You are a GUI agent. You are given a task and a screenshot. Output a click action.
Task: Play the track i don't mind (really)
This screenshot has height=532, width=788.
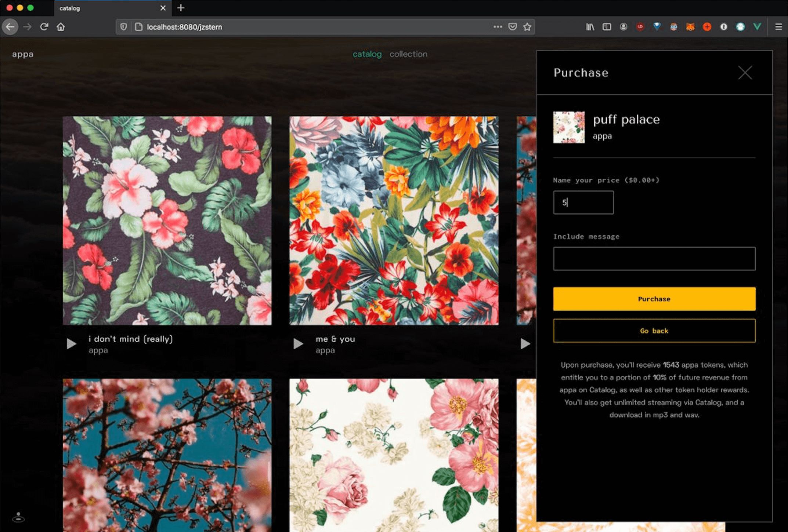tap(72, 344)
